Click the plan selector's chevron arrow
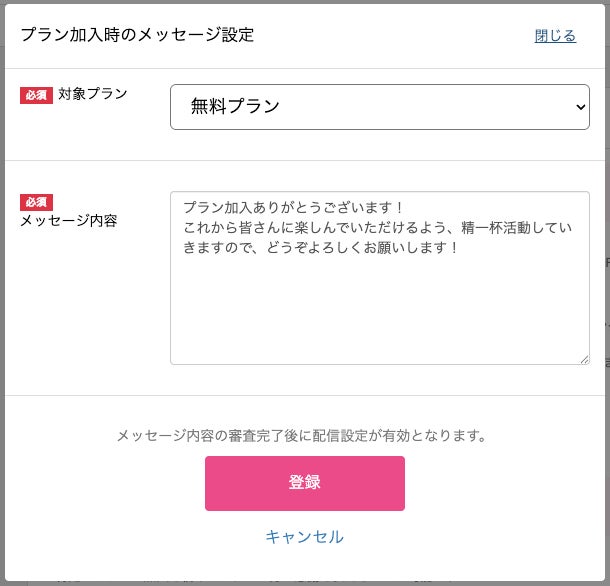This screenshot has width=610, height=586. point(581,106)
